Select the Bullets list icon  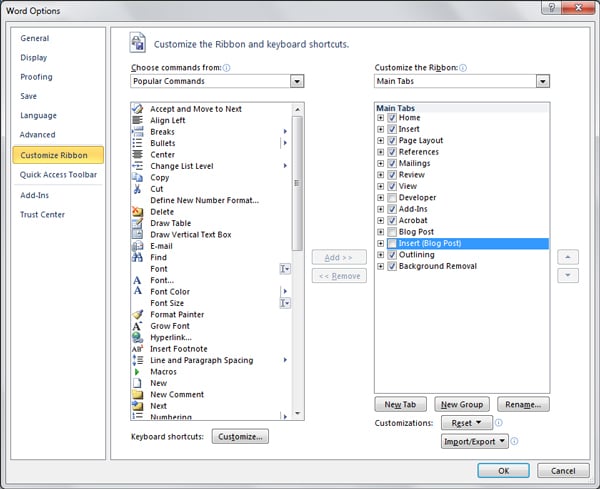click(x=137, y=143)
